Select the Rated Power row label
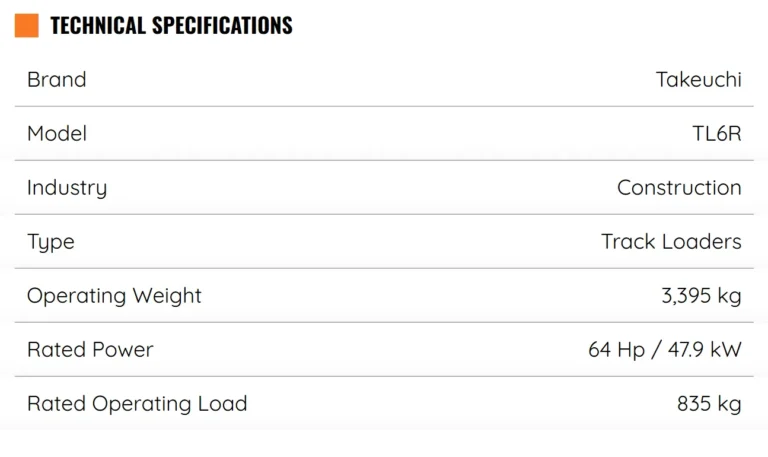Screen dimensions: 768x457 pos(90,350)
